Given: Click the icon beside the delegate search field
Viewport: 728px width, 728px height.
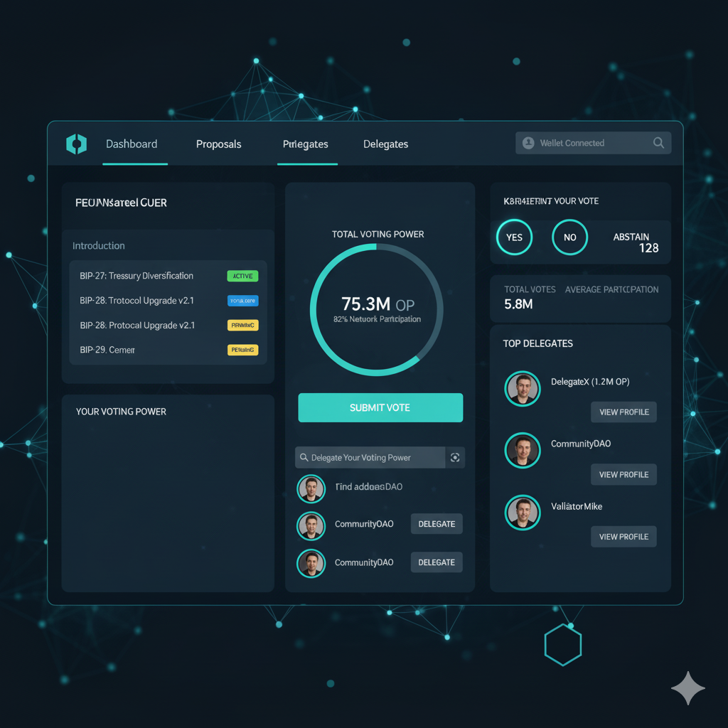Looking at the screenshot, I should [x=455, y=457].
